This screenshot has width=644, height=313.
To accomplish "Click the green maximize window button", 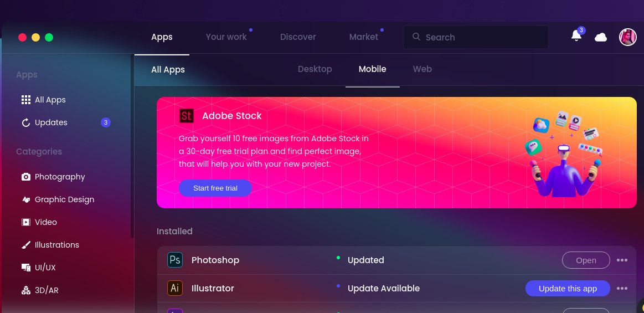I will click(x=49, y=37).
